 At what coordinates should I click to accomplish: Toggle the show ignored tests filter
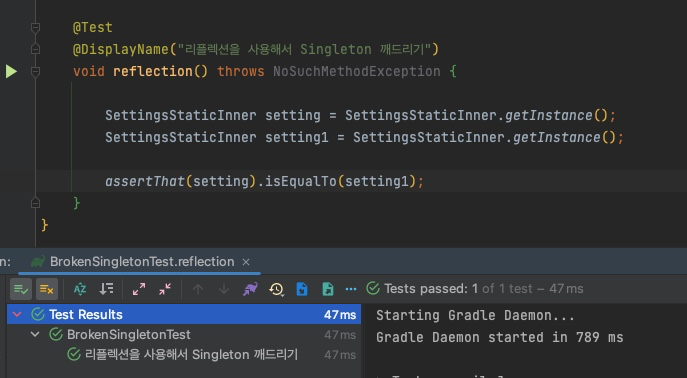click(x=46, y=289)
